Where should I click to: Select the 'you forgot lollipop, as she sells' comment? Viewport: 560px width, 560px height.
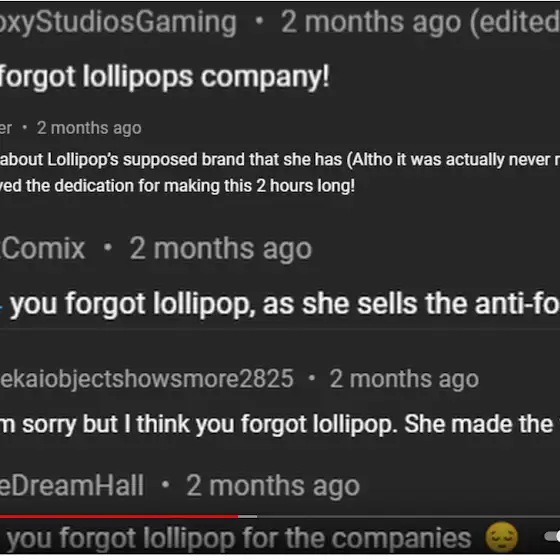285,304
